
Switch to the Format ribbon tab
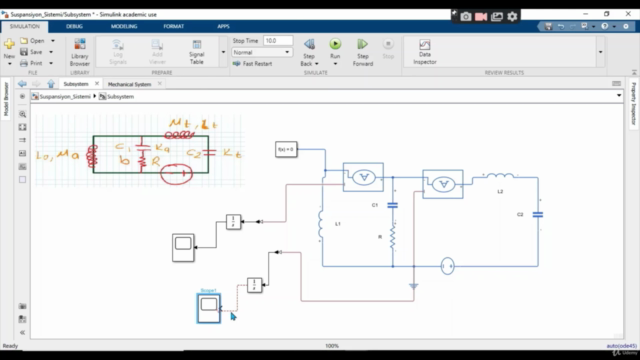tap(173, 26)
